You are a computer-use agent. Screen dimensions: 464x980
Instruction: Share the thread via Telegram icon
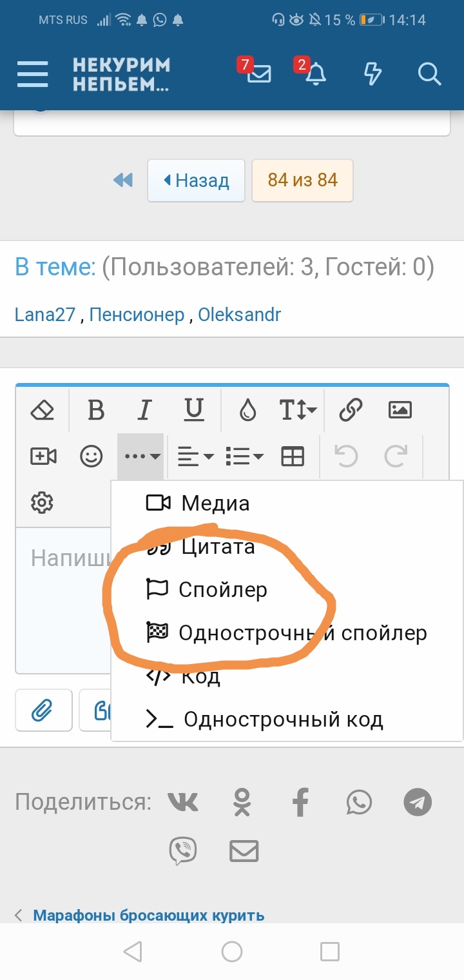(x=417, y=802)
